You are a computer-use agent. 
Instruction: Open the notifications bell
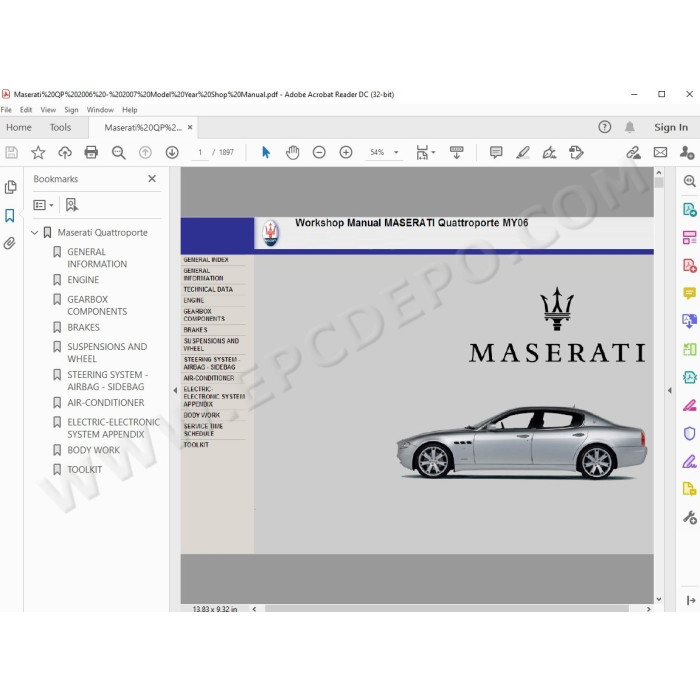629,127
